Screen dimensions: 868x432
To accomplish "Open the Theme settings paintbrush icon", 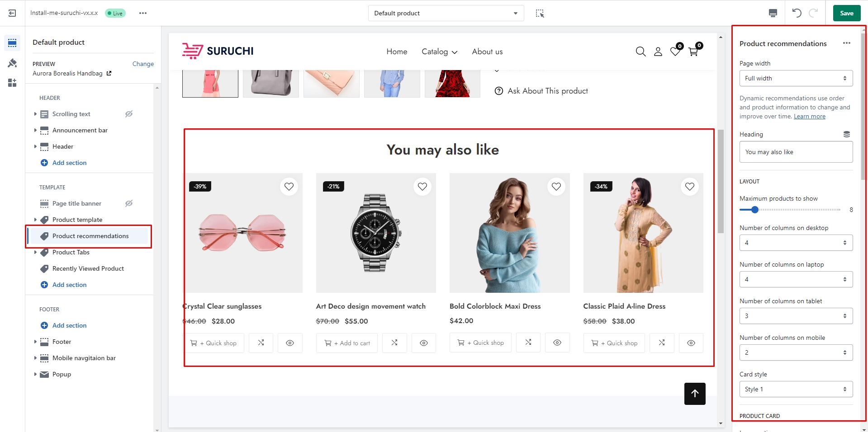I will tap(12, 63).
